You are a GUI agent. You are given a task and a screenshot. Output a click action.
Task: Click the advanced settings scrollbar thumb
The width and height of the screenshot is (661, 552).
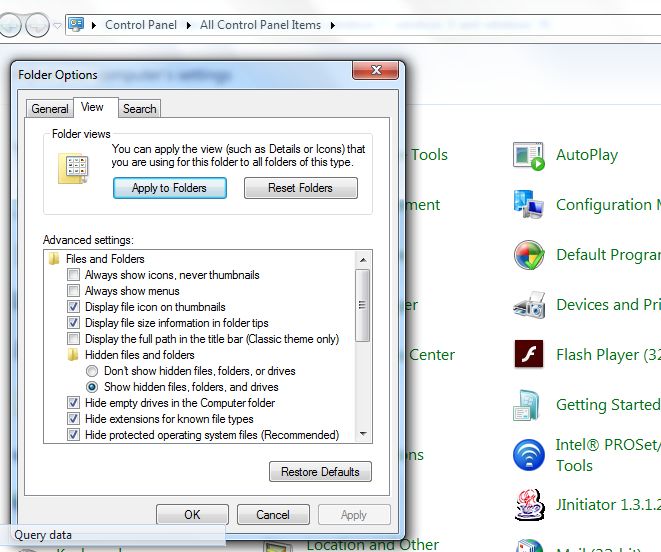[362, 305]
